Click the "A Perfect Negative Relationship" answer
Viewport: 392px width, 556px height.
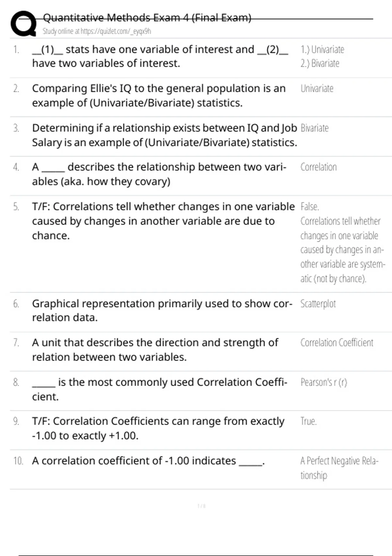click(x=339, y=468)
